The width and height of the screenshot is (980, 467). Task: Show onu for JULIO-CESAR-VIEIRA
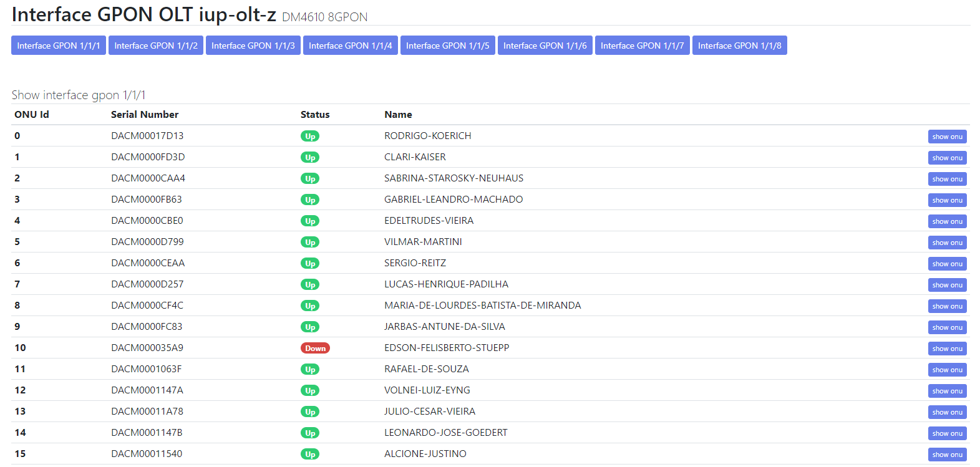tap(948, 412)
